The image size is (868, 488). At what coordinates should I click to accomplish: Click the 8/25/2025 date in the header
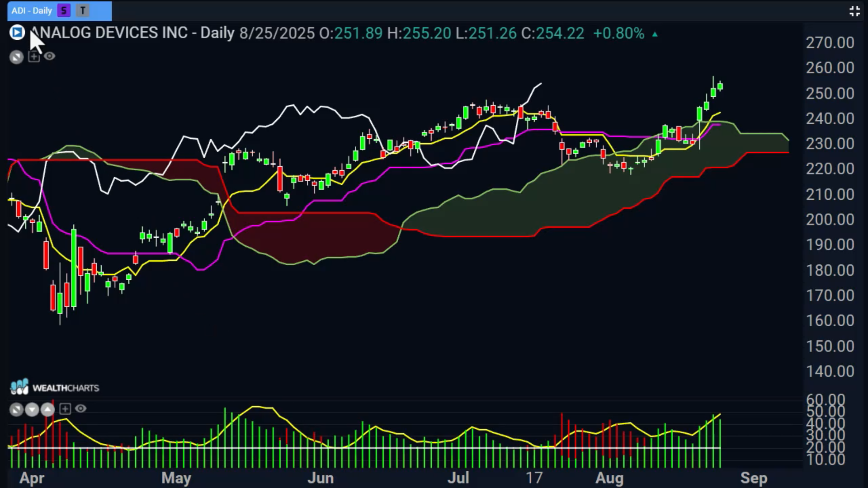(277, 33)
